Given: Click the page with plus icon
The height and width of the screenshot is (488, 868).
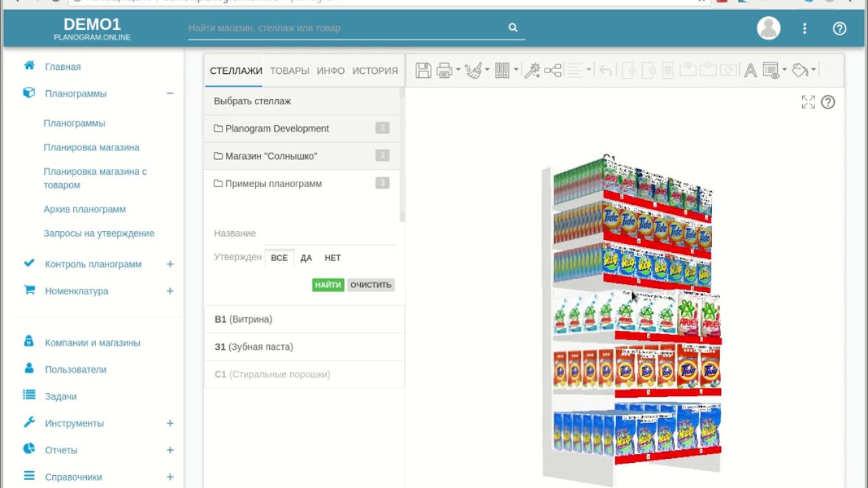Looking at the screenshot, I should tap(629, 70).
